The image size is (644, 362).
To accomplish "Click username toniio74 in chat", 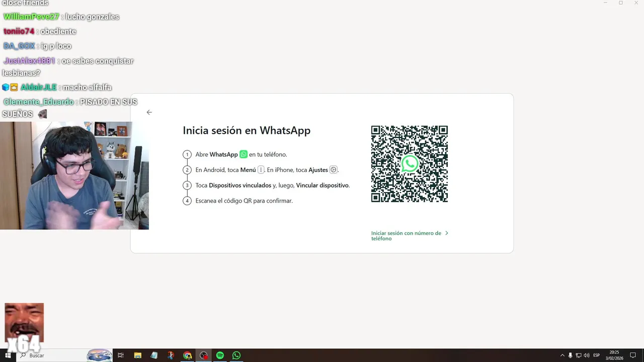I will pos(19,31).
